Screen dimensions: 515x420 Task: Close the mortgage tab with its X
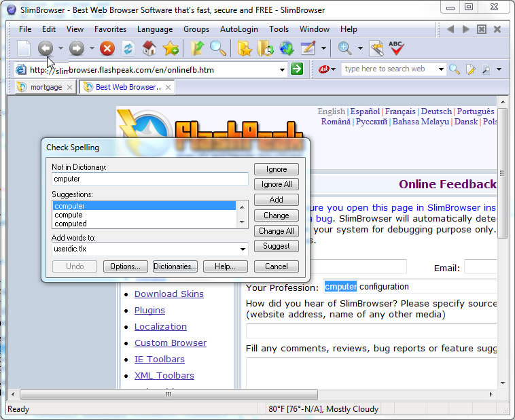point(69,88)
